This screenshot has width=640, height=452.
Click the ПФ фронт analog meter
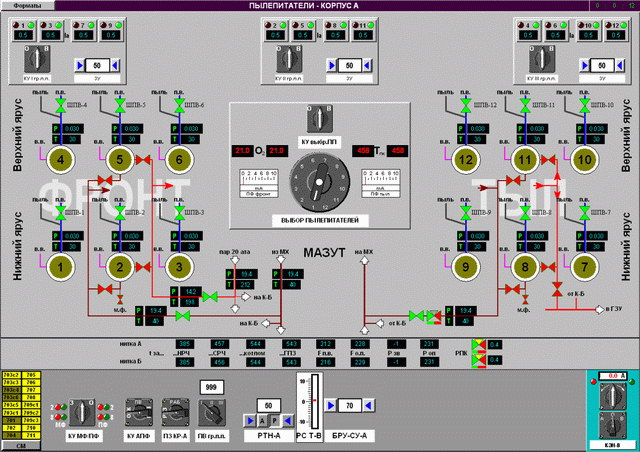[x=259, y=183]
